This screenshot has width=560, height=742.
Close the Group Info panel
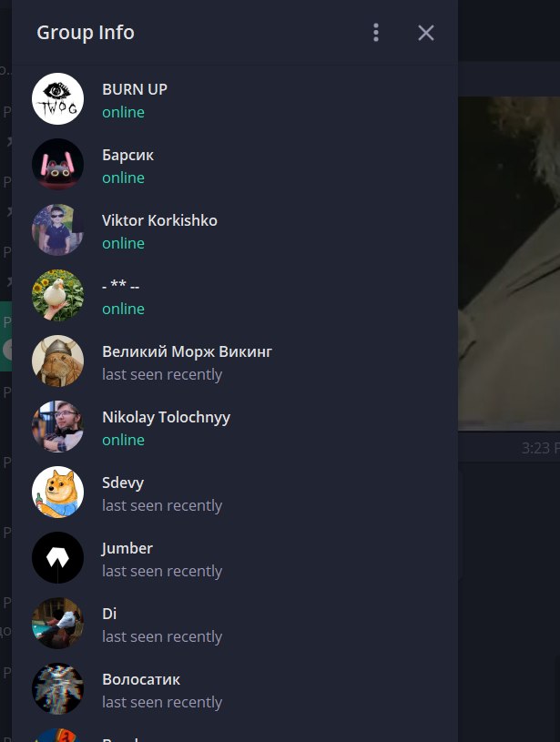click(x=426, y=33)
